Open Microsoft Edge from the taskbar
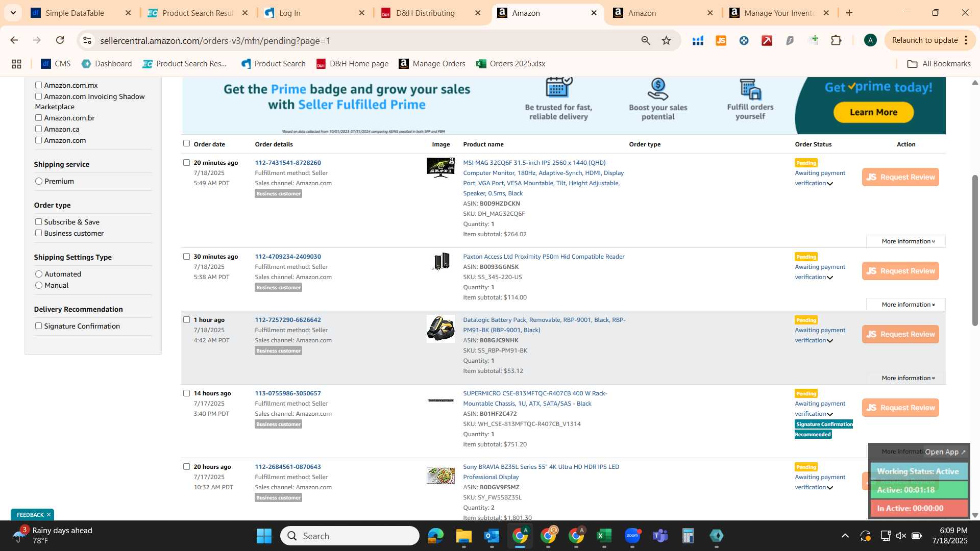Viewport: 980px width, 551px height. (x=435, y=536)
